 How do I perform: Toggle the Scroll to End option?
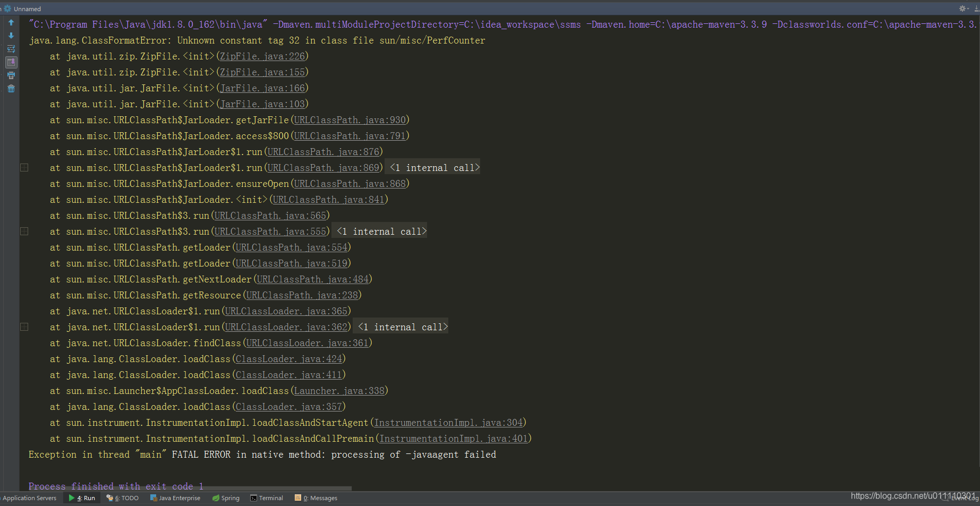[x=11, y=62]
